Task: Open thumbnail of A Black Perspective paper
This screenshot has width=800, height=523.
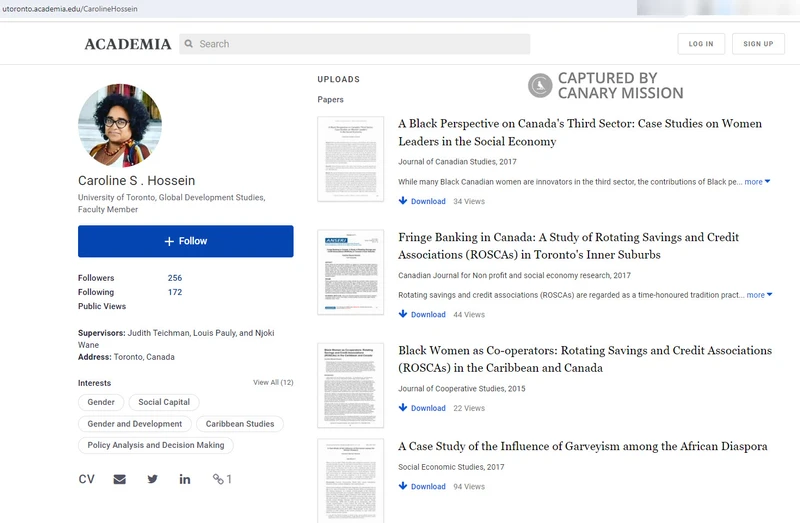Action: (351, 159)
